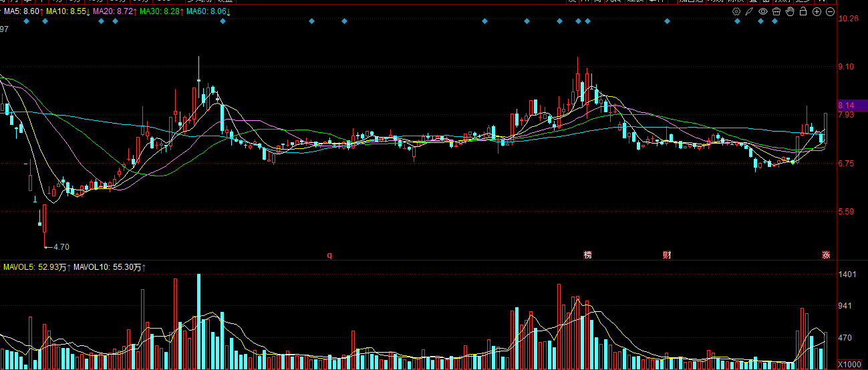Click diamond marker beneath the gear icon
The image size is (868, 370).
737,22
